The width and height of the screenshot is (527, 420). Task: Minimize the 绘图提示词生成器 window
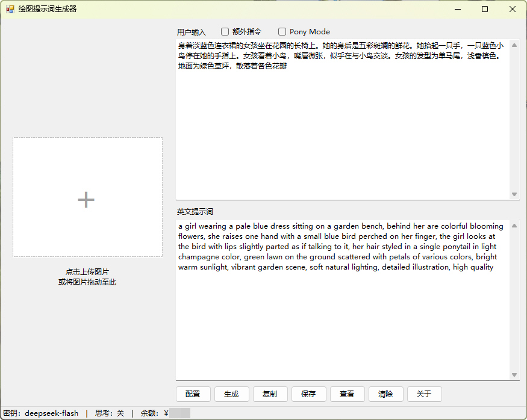click(x=458, y=9)
